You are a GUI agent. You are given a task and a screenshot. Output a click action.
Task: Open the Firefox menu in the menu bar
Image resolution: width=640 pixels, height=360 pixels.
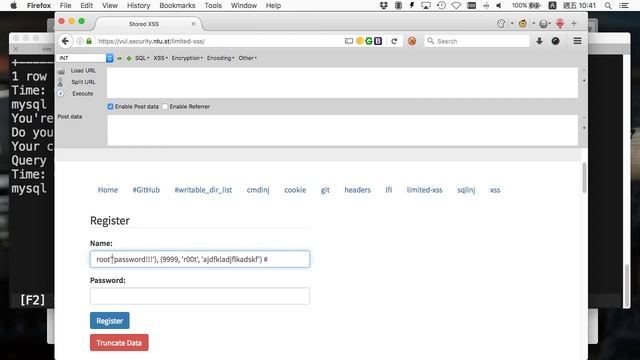click(x=39, y=5)
